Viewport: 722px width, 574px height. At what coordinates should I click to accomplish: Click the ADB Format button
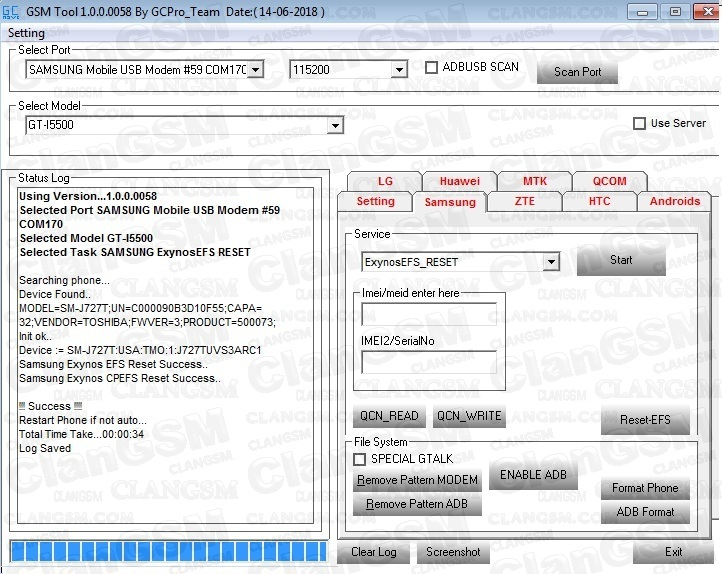point(645,512)
